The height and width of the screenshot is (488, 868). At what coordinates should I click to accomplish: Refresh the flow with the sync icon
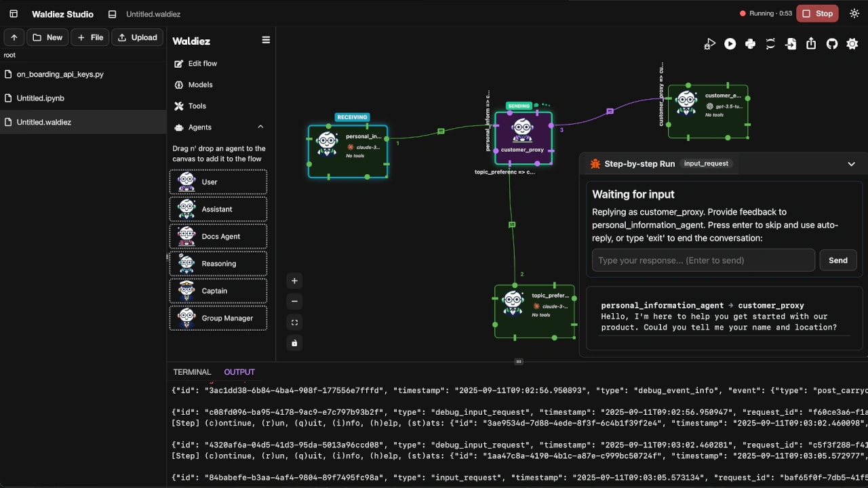770,43
